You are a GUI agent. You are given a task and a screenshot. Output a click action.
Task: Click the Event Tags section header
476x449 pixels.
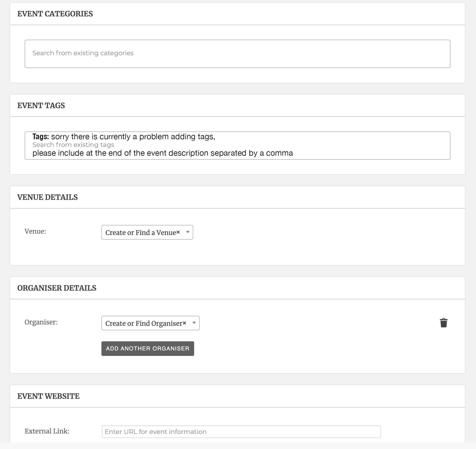41,106
